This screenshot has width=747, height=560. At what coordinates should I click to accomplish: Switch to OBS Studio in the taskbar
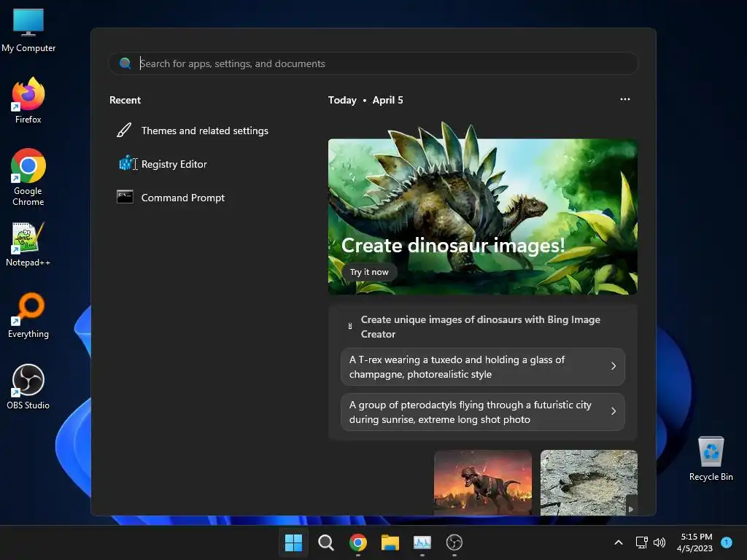point(454,542)
